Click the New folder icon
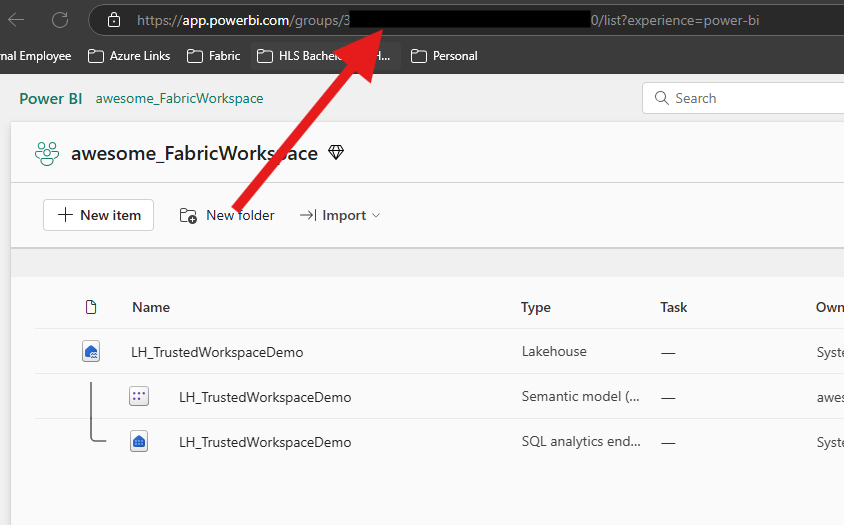This screenshot has width=844, height=525. [188, 215]
